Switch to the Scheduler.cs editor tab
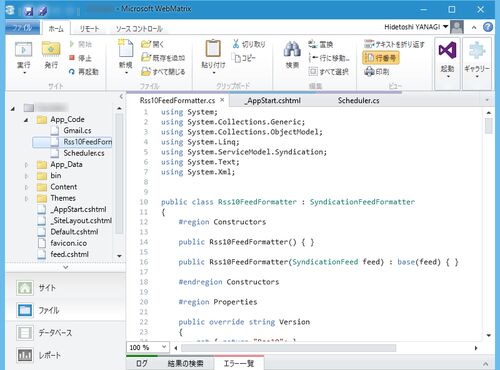Screen dimensions: 500x370 click(359, 100)
